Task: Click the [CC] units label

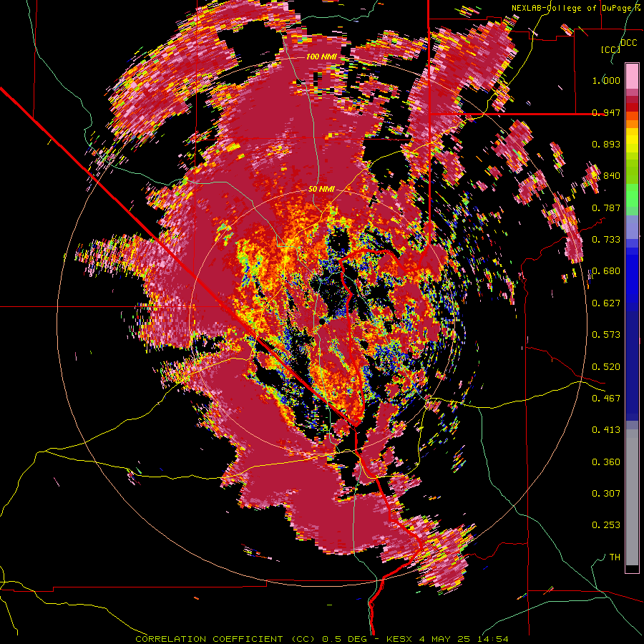Action: tap(611, 49)
